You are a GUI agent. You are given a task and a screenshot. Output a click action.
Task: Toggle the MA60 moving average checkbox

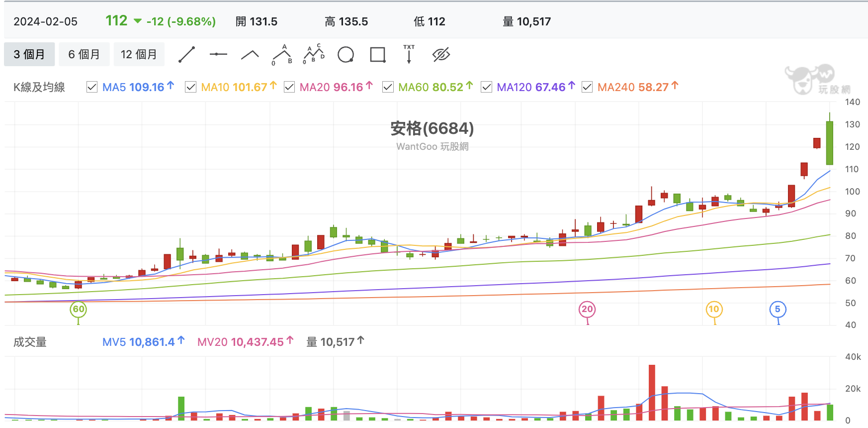pos(388,87)
